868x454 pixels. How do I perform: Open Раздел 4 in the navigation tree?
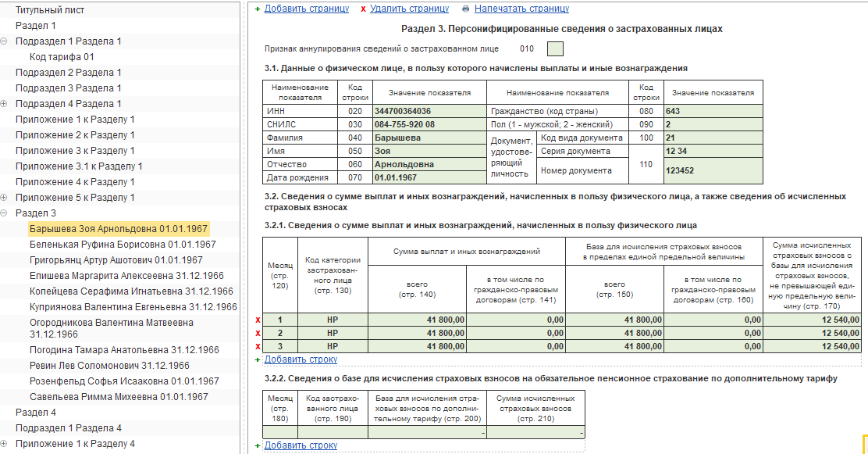pos(36,413)
